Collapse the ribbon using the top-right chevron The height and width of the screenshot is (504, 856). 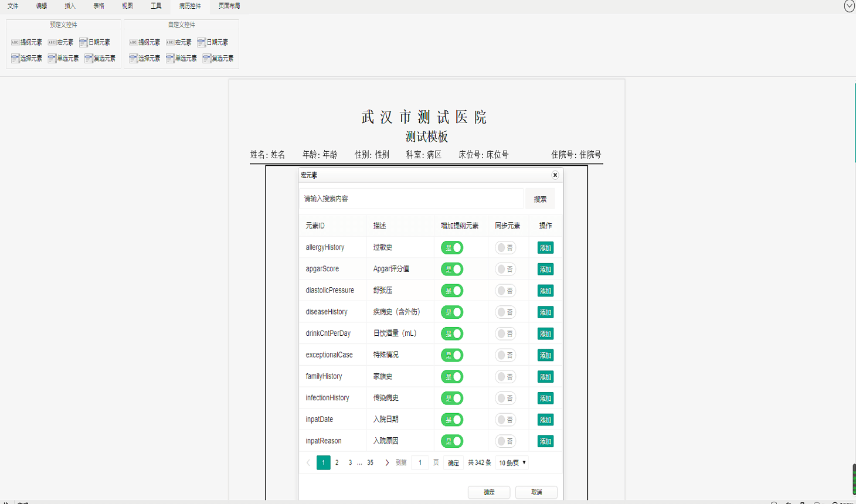tap(848, 6)
